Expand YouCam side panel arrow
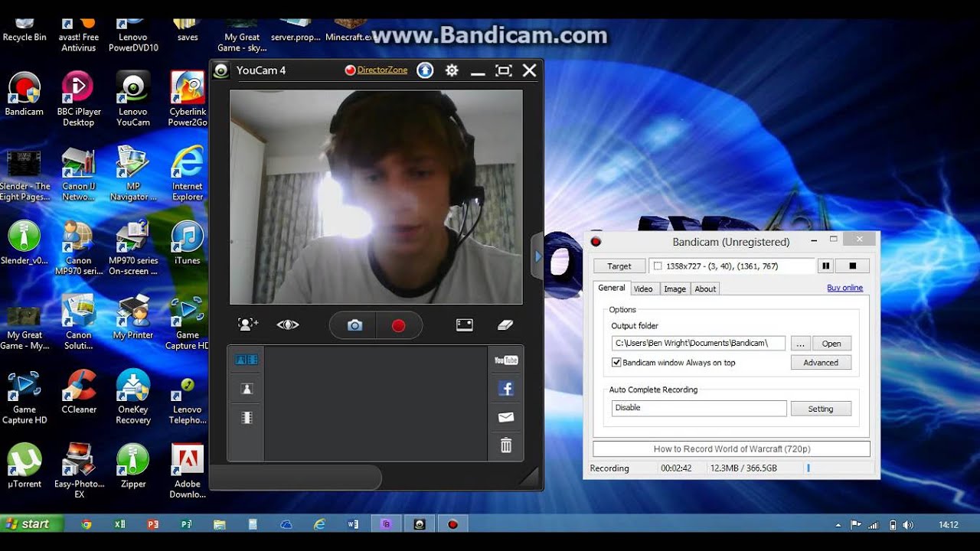This screenshot has width=980, height=551. tap(537, 257)
